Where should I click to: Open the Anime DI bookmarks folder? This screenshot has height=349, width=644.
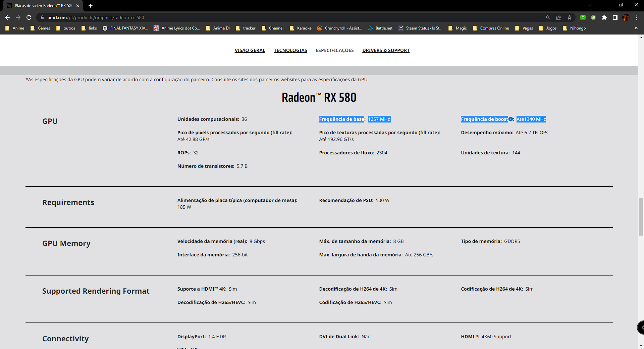click(218, 28)
